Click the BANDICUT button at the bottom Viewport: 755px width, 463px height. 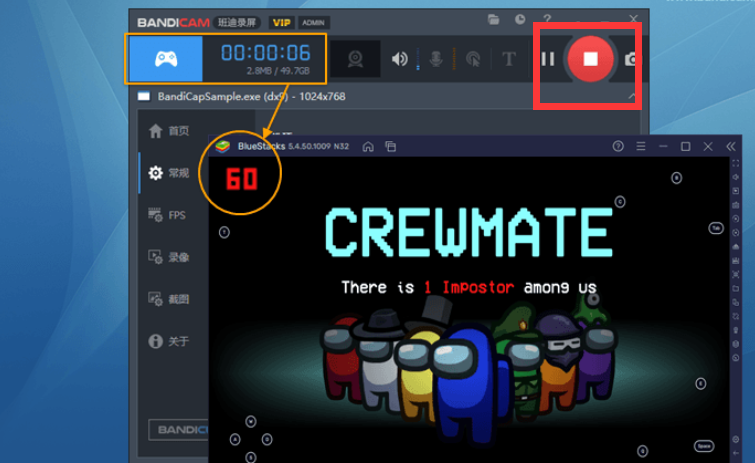point(179,430)
